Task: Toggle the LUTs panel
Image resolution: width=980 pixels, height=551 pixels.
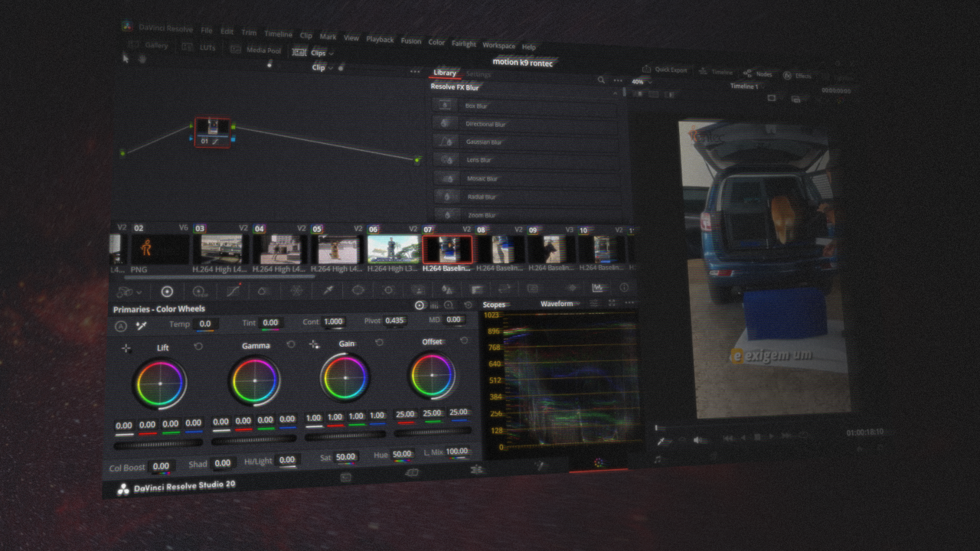Action: tap(198, 47)
